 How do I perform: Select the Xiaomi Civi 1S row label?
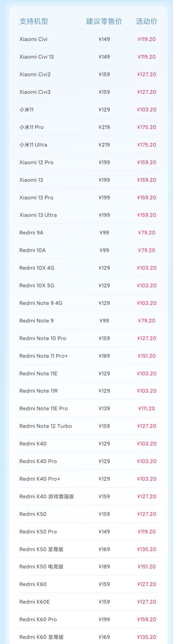coord(36,57)
